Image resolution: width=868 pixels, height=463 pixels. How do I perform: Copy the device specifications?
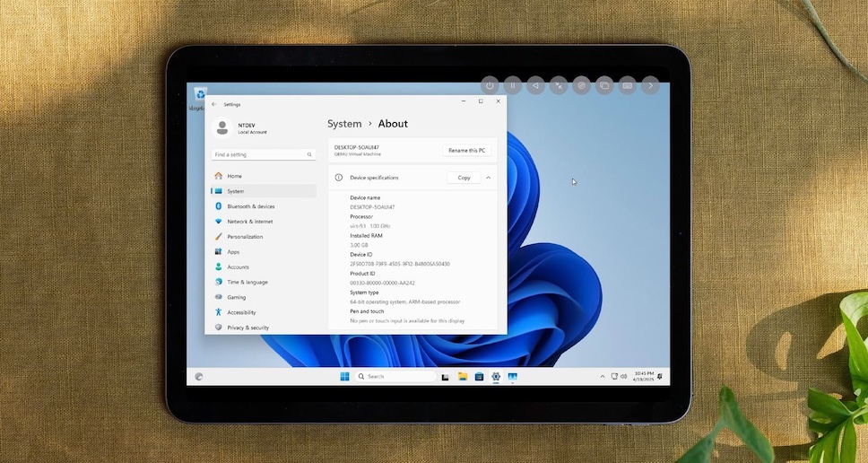(x=464, y=178)
